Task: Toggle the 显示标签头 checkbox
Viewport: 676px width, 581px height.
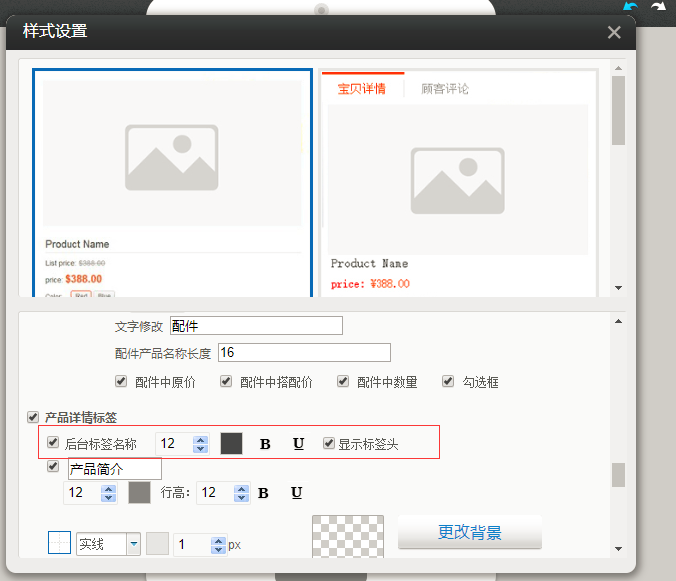Action: pyautogui.click(x=329, y=443)
